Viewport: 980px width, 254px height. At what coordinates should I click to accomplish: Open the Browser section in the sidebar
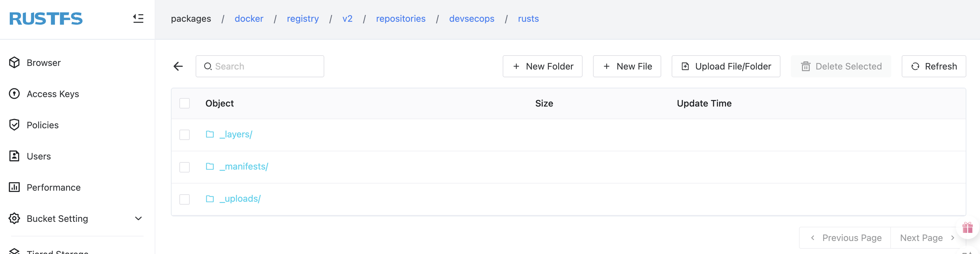(x=43, y=63)
